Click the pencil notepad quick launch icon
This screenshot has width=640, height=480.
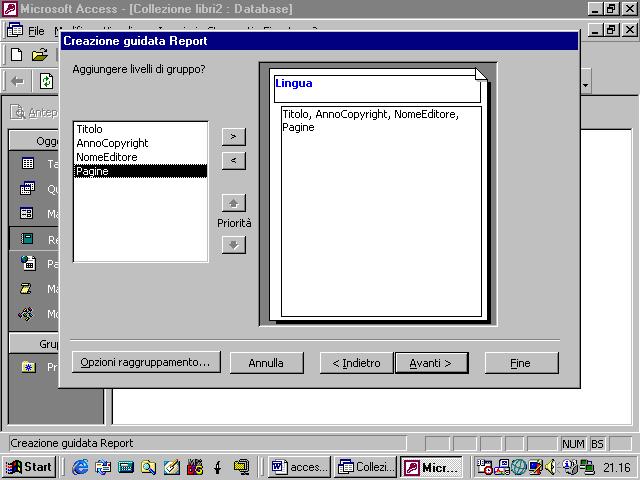171,467
